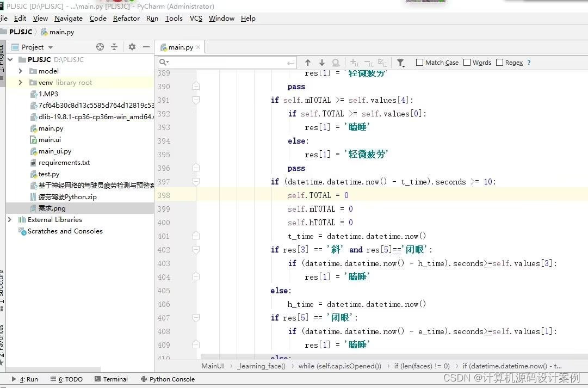
Task: Close the main.py editor tab
Action: tap(199, 47)
